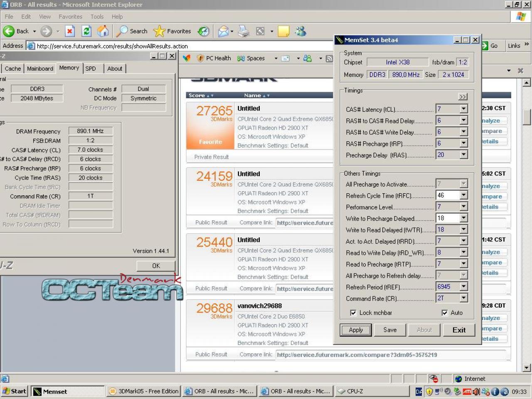The image size is (532, 399).
Task: Open the Favorites menu in Internet Explorer
Action: [x=70, y=17]
